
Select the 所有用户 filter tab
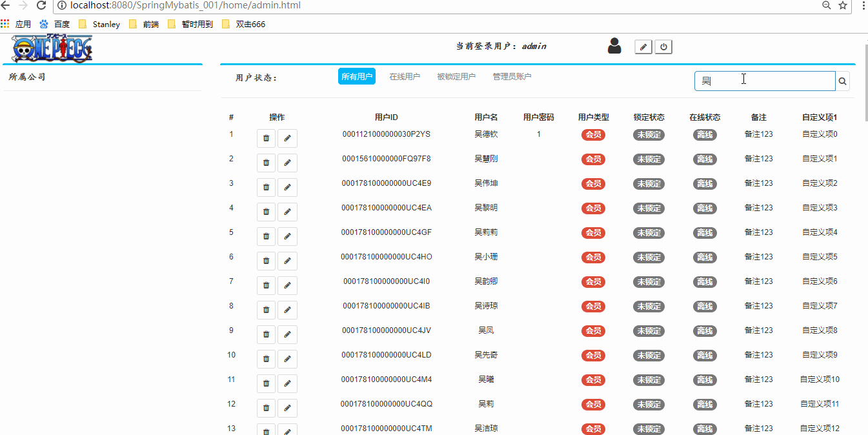[x=356, y=77]
